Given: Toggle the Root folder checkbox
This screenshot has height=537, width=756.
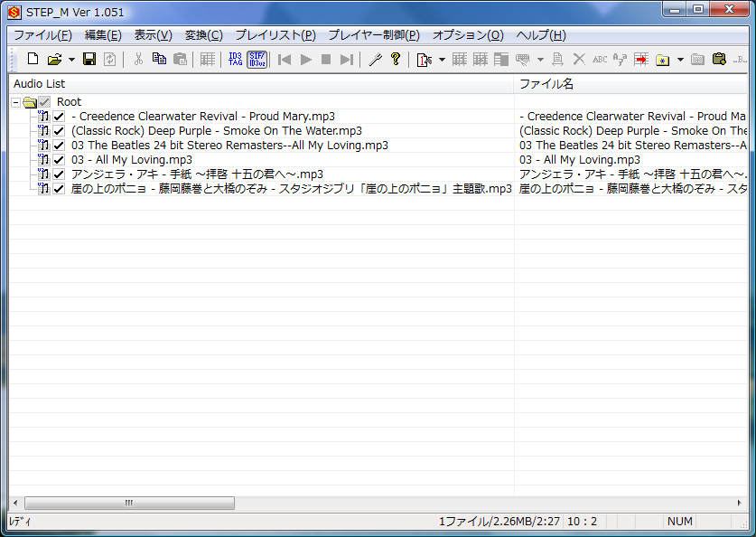Looking at the screenshot, I should coord(45,102).
